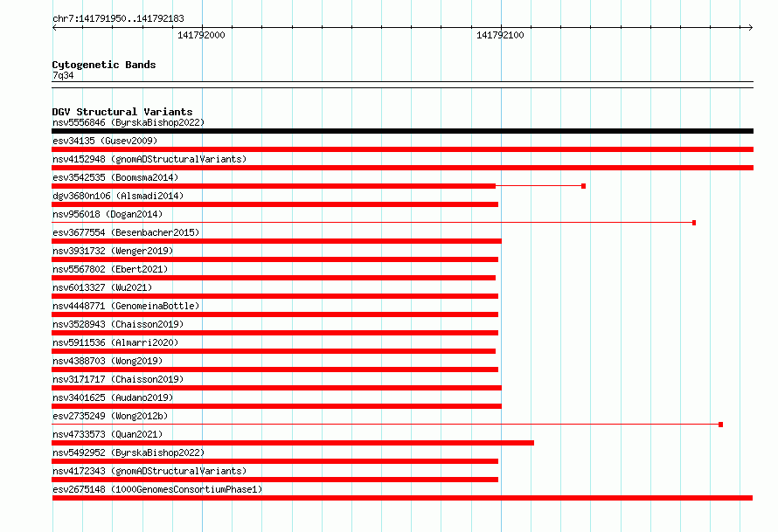Open the nsv6013327 (Wu2021) label
This screenshot has width=778, height=532.
click(102, 287)
